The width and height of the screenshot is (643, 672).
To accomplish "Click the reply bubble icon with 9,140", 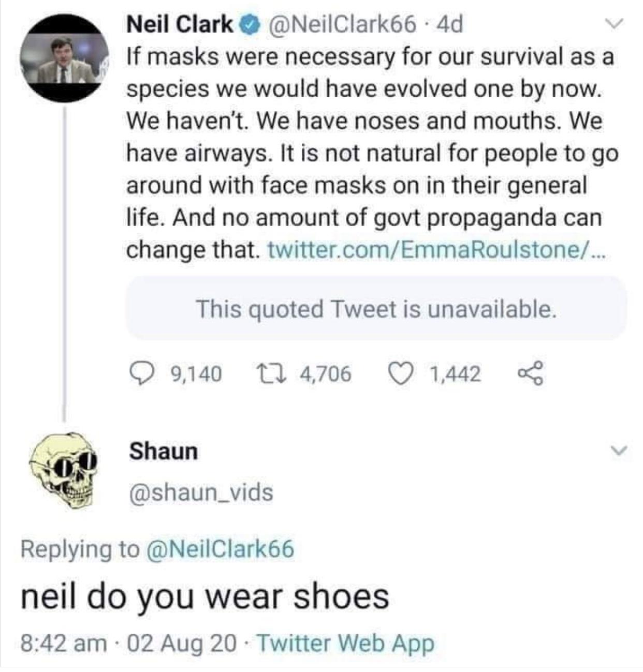I will pos(139,374).
